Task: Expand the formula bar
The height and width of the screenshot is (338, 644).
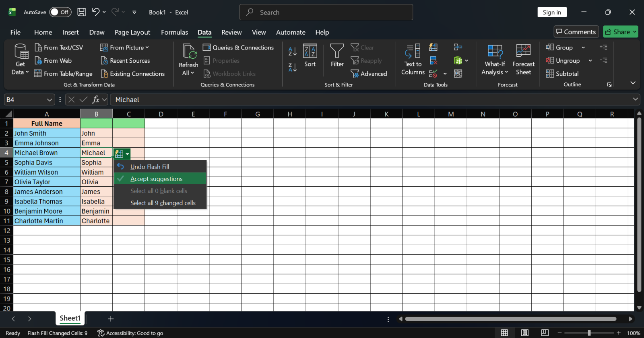Action: 635,99
